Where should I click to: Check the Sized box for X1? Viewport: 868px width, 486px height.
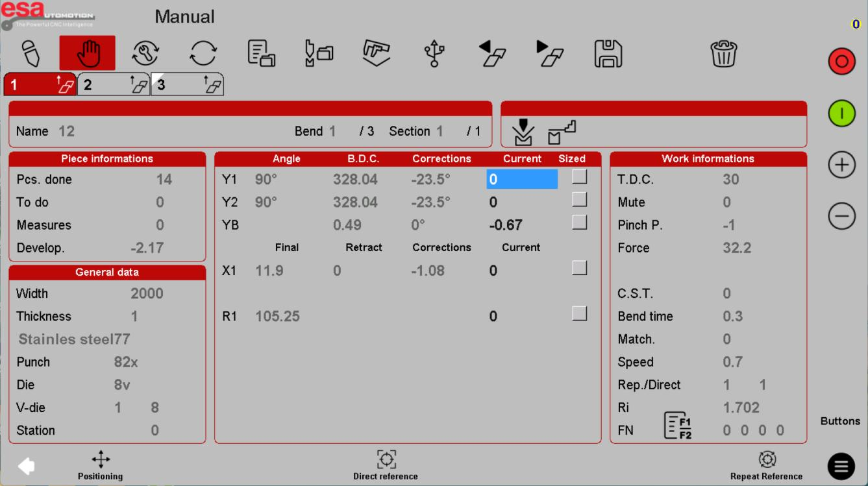580,267
